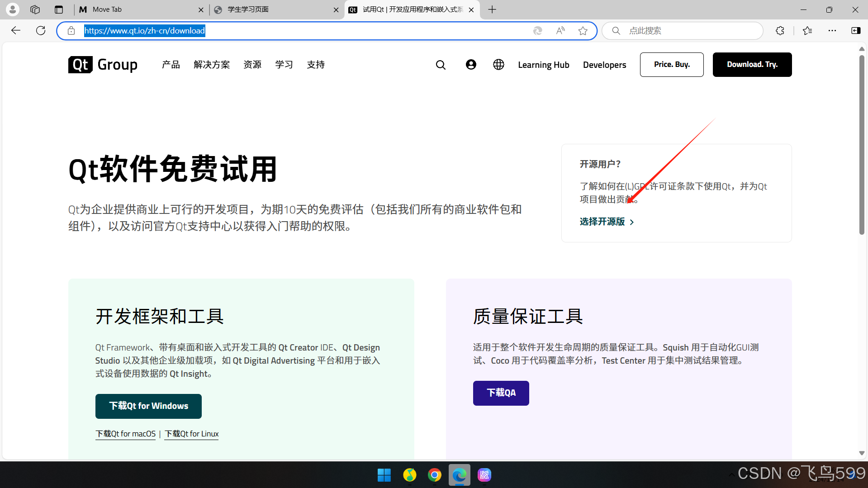Close the 试用Qt tab
Screen dimensions: 868x488
point(471,9)
